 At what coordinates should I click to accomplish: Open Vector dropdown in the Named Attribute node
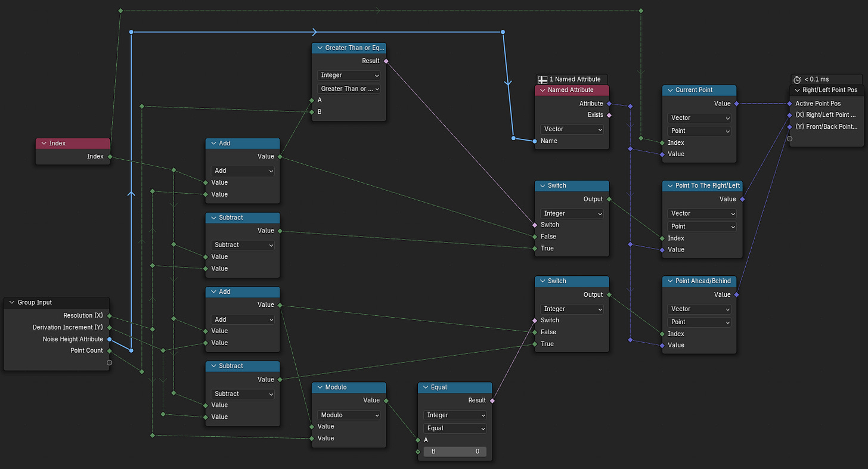pos(572,129)
